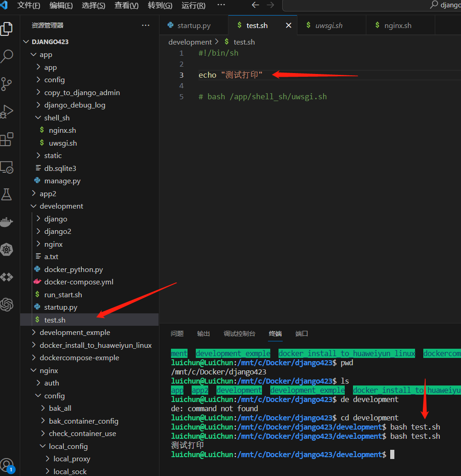Open the 运行(R) menu
This screenshot has width=461, height=476.
(194, 6)
